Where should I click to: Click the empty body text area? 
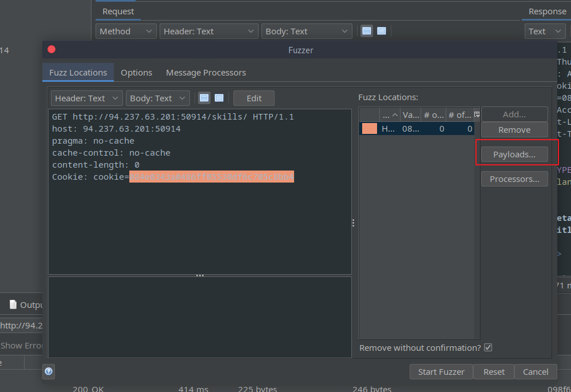pos(200,317)
